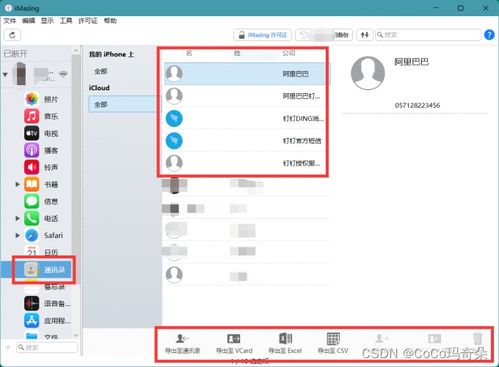Sort by the 名 first name column
The width and height of the screenshot is (499, 367).
189,53
